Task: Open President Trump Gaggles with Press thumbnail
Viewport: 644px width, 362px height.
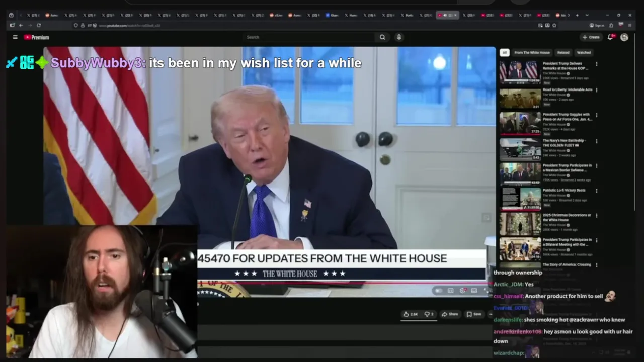Action: coord(520,123)
